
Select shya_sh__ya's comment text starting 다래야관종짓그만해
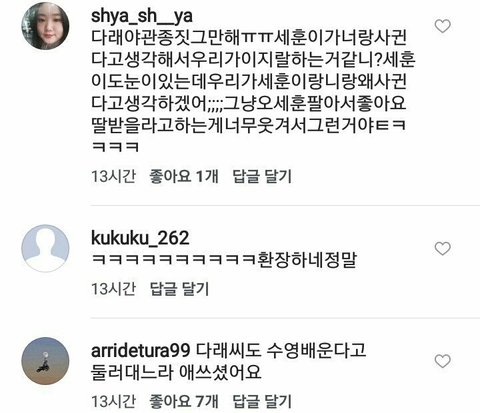[x=253, y=92]
